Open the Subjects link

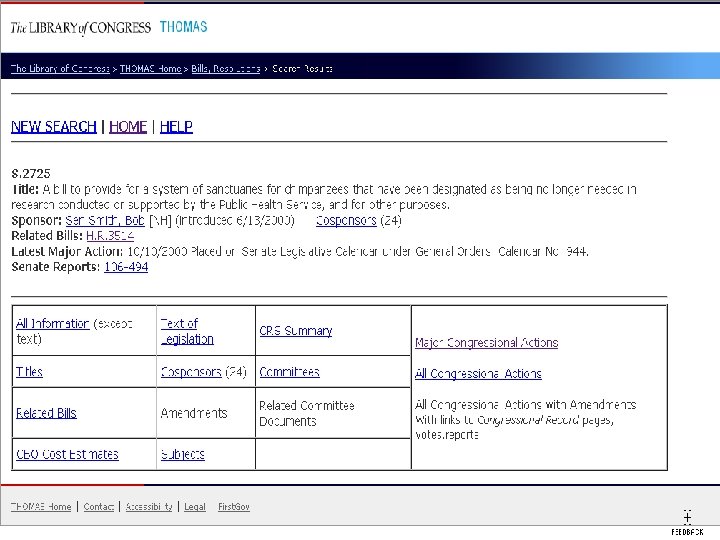183,455
